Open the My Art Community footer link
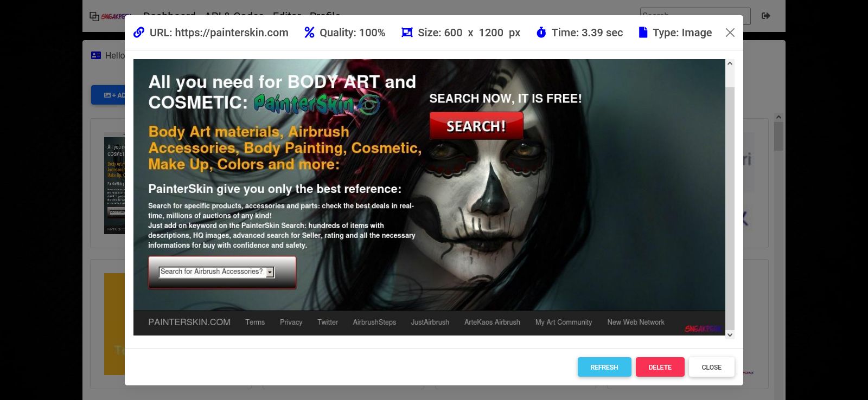Screen dimensions: 868x400 (x=564, y=322)
